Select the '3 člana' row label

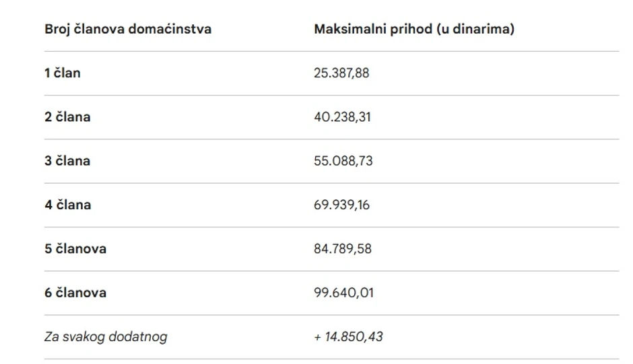pyautogui.click(x=67, y=161)
